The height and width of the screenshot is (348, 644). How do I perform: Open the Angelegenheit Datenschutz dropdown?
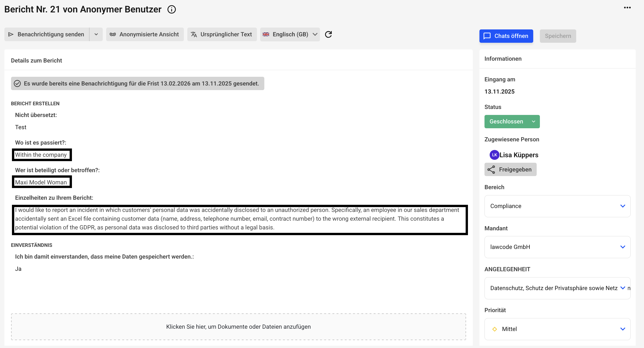[x=557, y=288]
